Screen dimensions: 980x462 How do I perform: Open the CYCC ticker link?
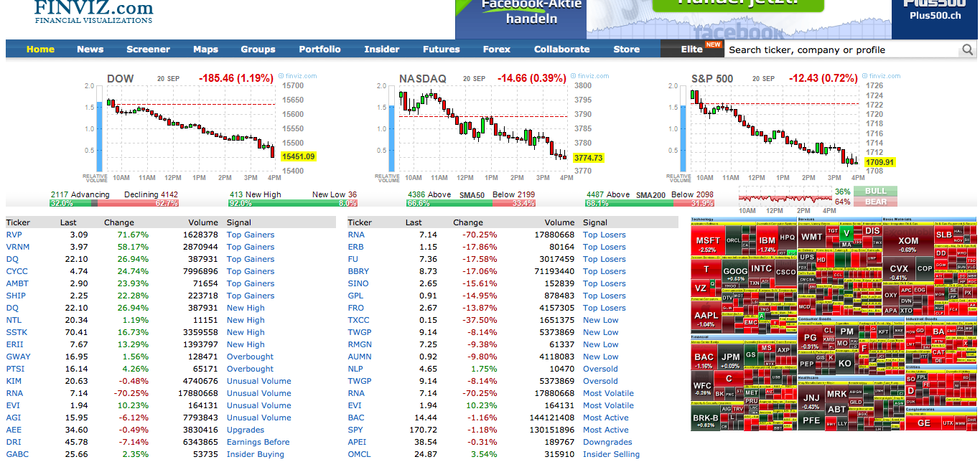coord(17,271)
